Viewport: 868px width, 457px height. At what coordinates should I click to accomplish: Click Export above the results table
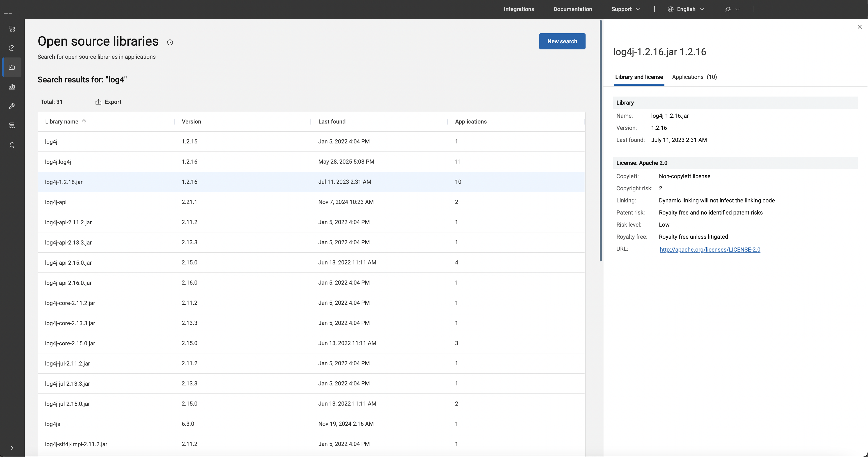pos(109,102)
